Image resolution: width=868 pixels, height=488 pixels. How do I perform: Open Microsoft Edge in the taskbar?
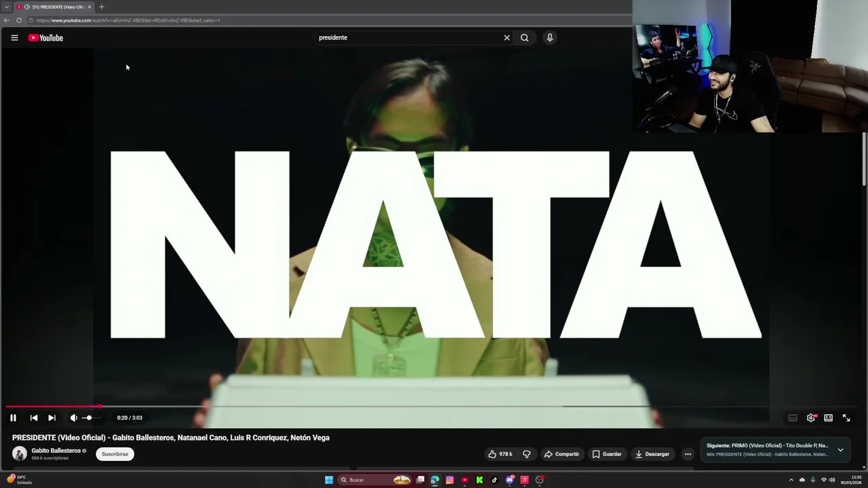435,480
